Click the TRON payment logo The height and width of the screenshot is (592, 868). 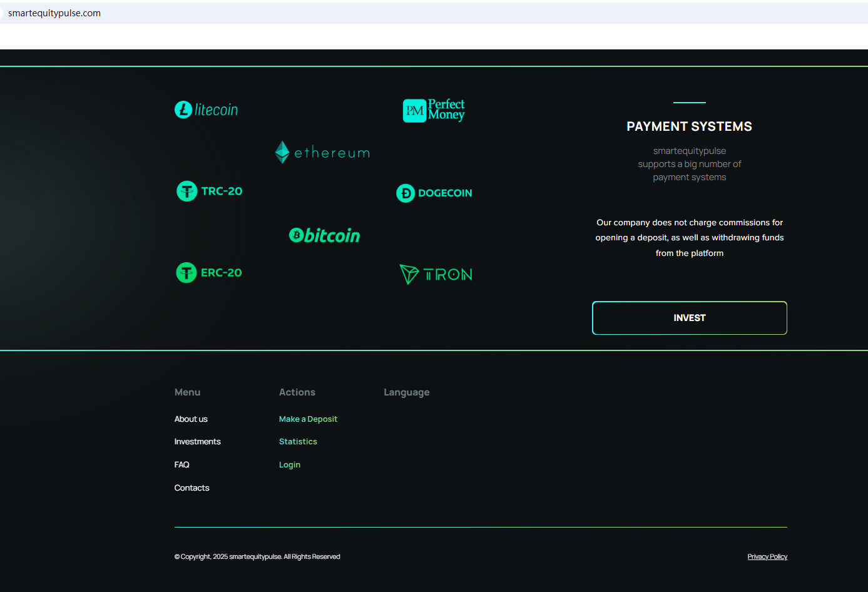(x=436, y=274)
